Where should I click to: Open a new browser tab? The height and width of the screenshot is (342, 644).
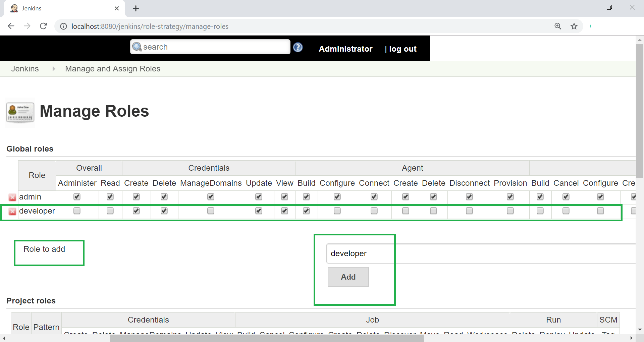coord(136,8)
